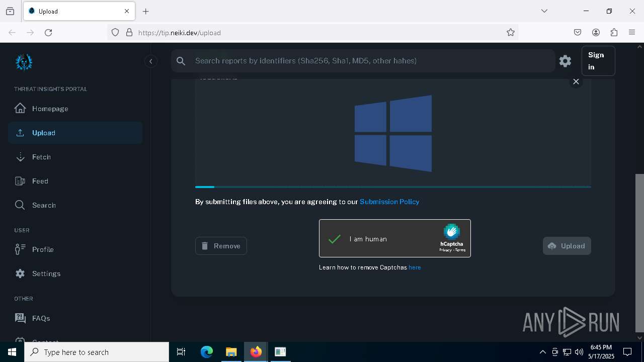Open the 'here' captcha removal link

pos(415,267)
